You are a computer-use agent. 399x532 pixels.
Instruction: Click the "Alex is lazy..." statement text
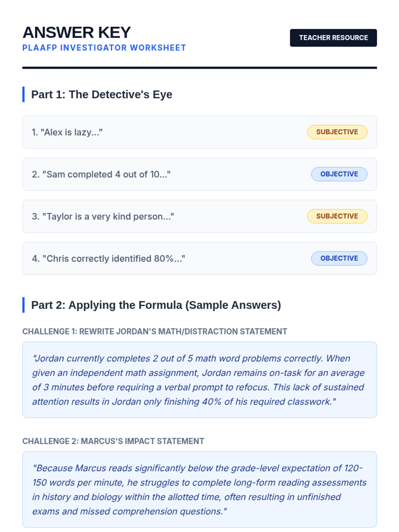[67, 132]
